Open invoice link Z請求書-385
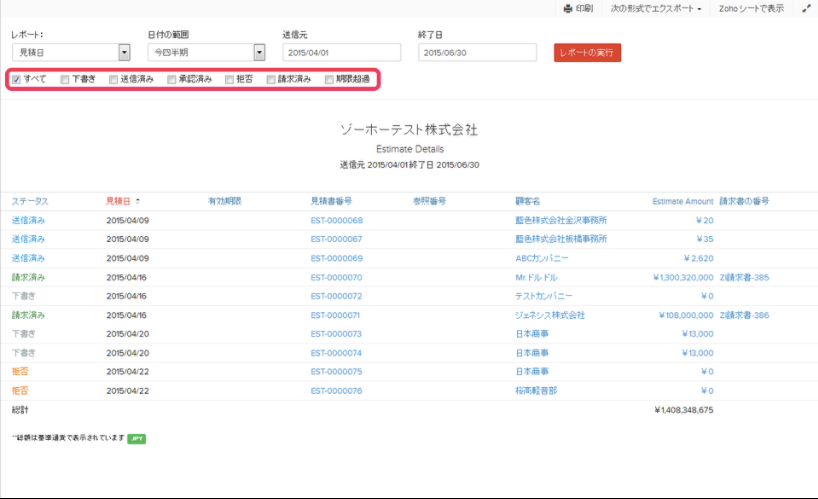Viewport: 818px width, 499px height. 744,277
